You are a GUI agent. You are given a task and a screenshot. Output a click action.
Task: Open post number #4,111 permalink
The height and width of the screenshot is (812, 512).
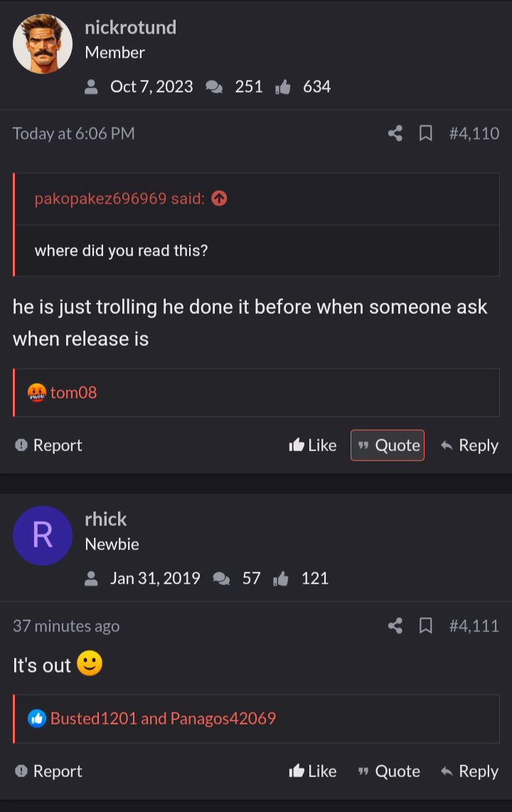pos(474,626)
